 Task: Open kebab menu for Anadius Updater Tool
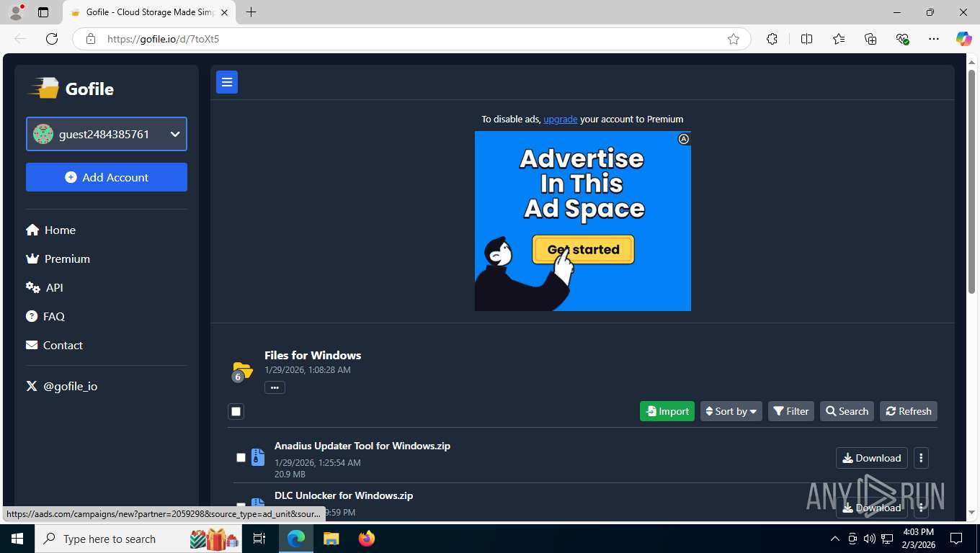tap(921, 458)
